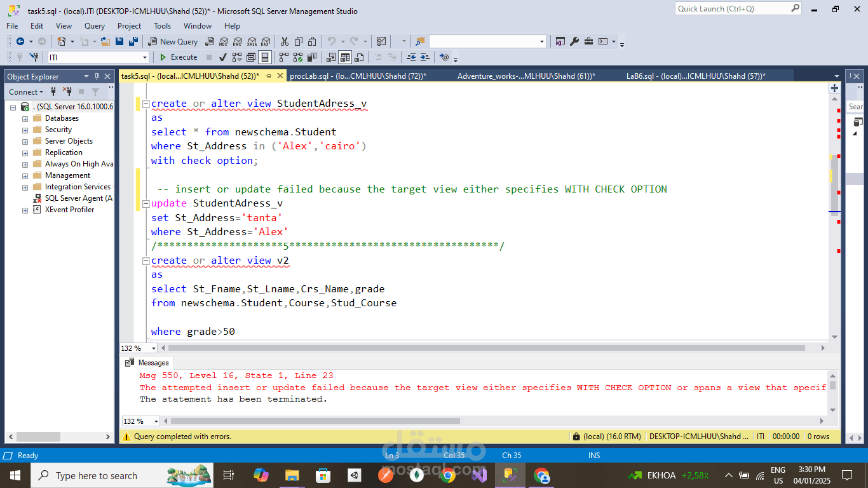868x488 pixels.
Task: Navigate backward with the blue arrow
Action: (x=20, y=41)
